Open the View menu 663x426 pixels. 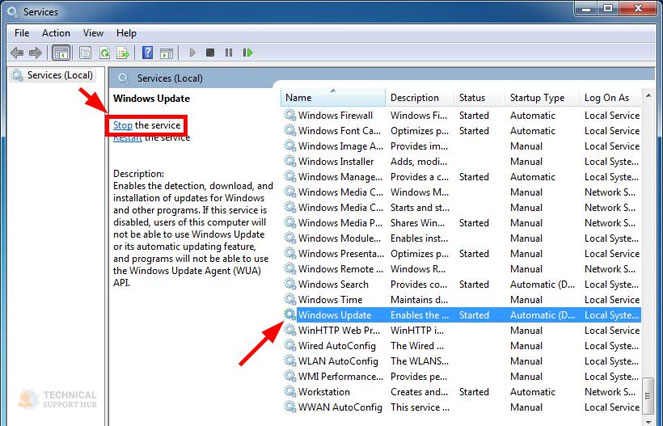(x=93, y=33)
